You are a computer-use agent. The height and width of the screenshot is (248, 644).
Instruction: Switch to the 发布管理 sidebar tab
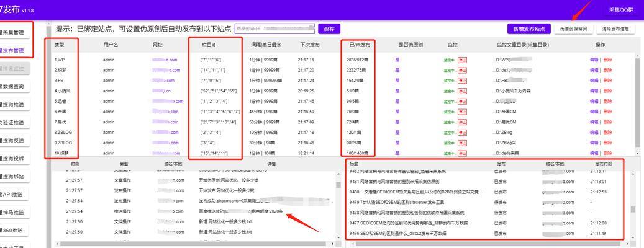[x=16, y=51]
